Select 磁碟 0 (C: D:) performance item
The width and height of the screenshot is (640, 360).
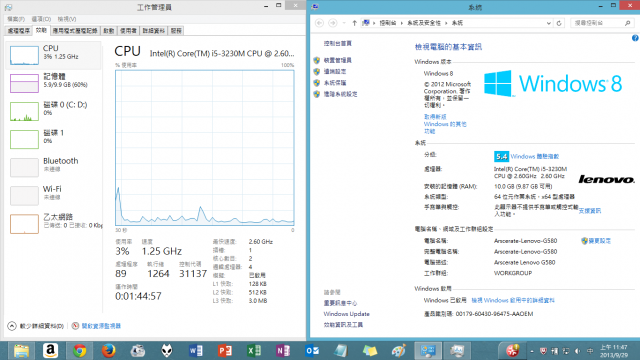point(54,111)
